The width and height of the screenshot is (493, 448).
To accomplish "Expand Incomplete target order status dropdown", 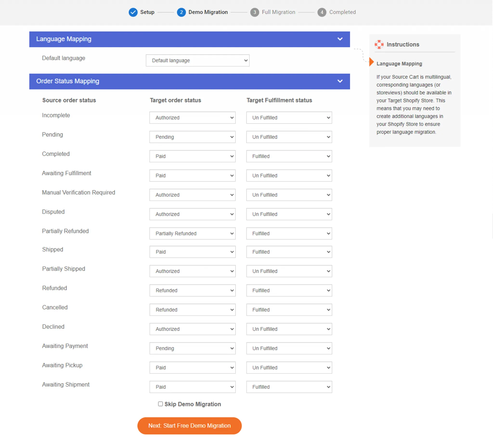I will (x=192, y=118).
